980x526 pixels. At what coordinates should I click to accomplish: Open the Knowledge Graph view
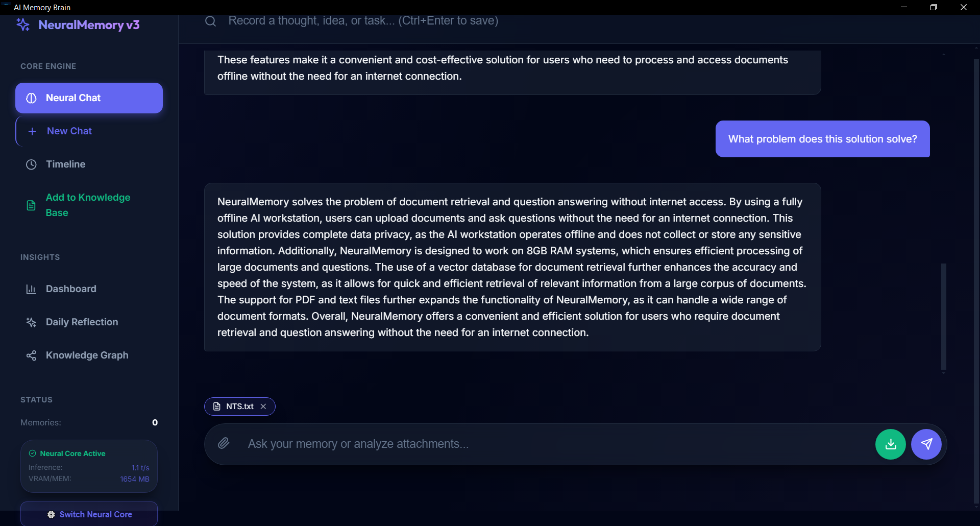(x=87, y=355)
